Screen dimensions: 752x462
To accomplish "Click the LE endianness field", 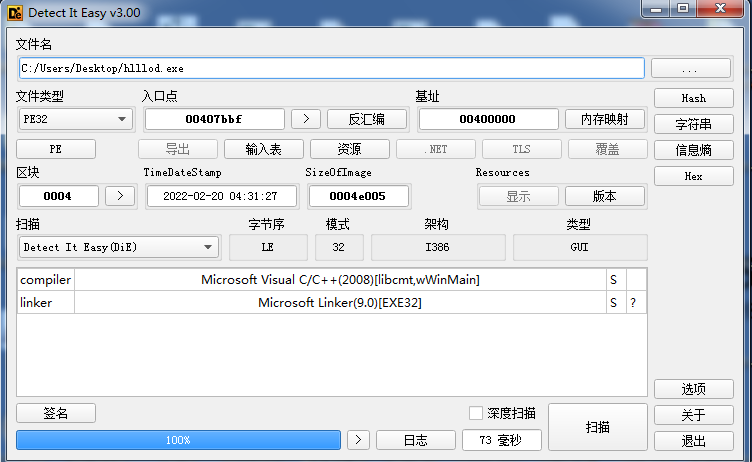I will point(268,247).
